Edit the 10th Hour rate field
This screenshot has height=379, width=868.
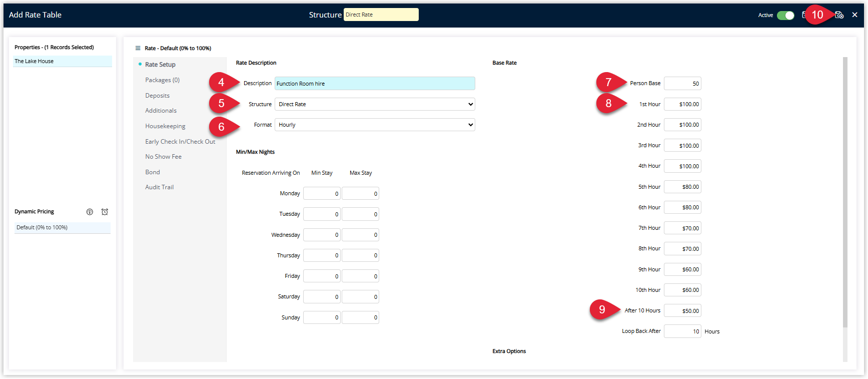(682, 290)
